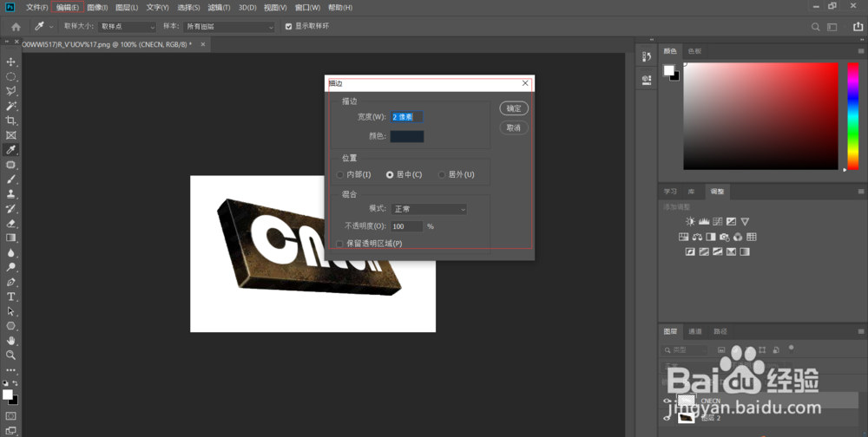The height and width of the screenshot is (437, 868).
Task: Open the 编辑(E) menu
Action: tap(68, 8)
